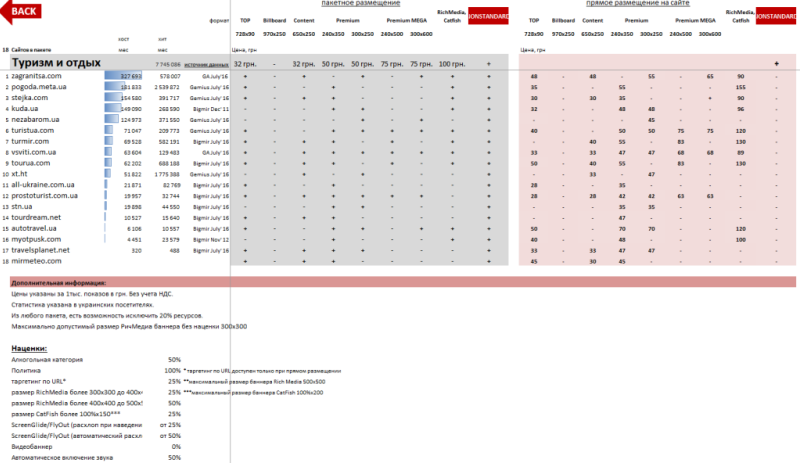Click NONSTANDARD header in прямое размещение section
The height and width of the screenshot is (463, 800).
pos(776,16)
